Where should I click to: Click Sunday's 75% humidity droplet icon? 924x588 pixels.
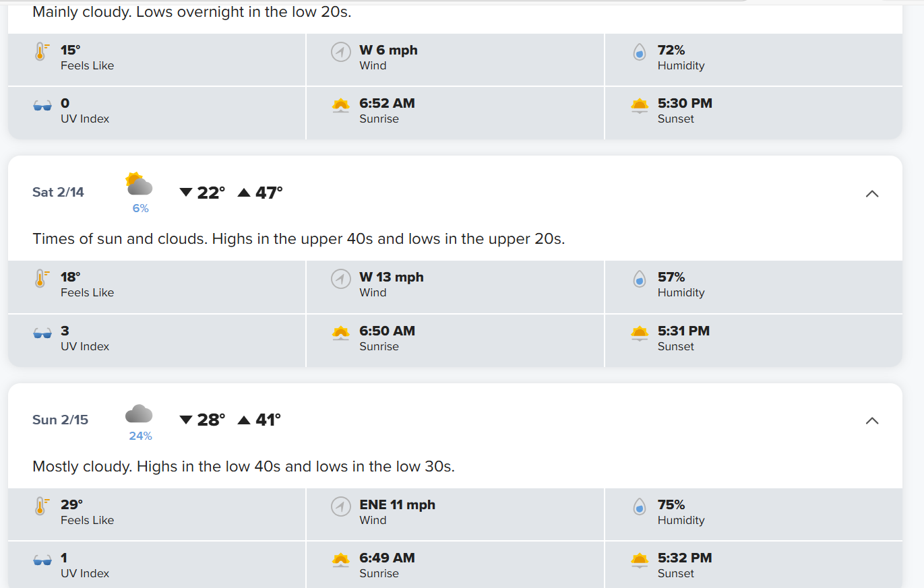pyautogui.click(x=640, y=507)
